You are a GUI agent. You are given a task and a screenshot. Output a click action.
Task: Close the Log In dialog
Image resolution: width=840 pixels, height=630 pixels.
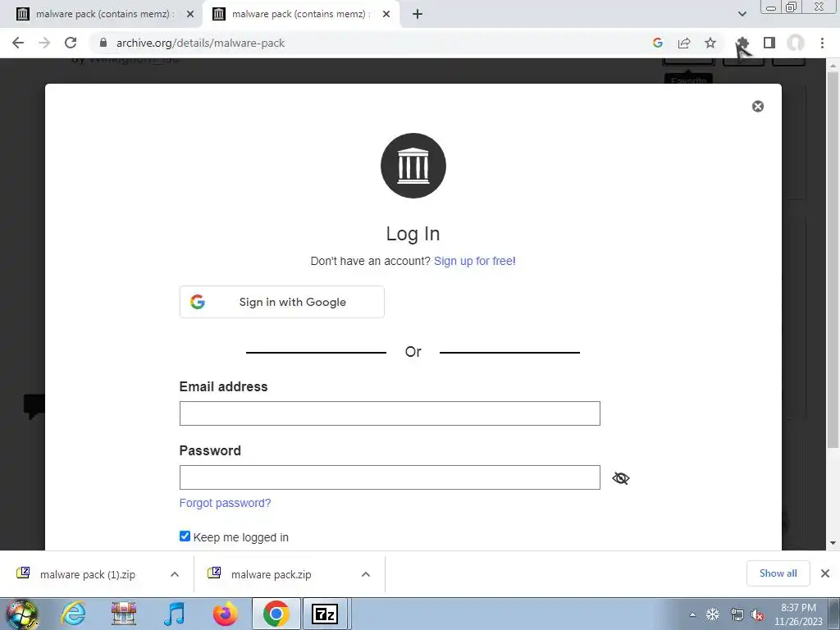pyautogui.click(x=757, y=106)
